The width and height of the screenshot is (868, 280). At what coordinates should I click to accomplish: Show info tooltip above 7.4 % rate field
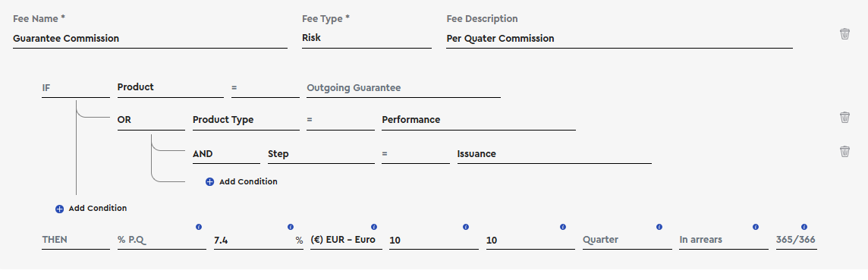(291, 227)
